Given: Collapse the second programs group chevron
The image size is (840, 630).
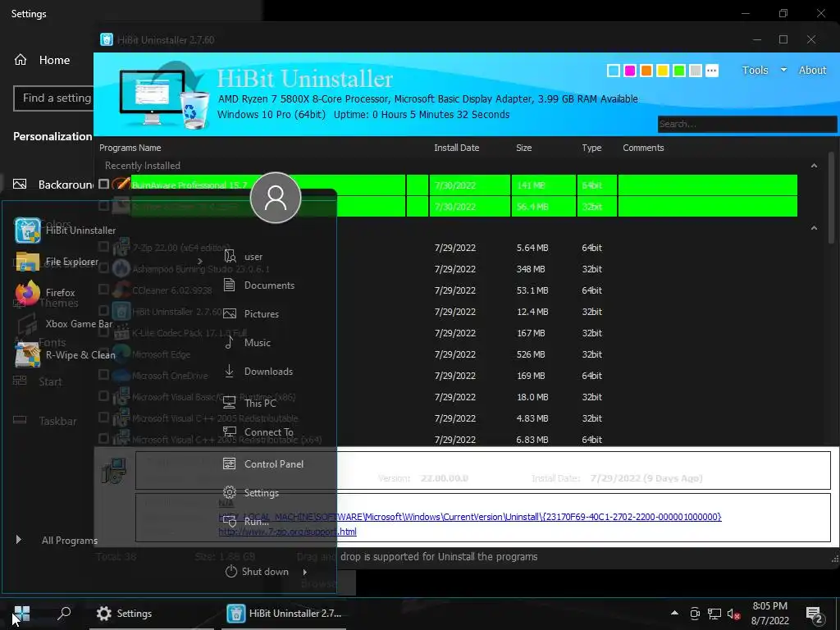Looking at the screenshot, I should coord(814,228).
